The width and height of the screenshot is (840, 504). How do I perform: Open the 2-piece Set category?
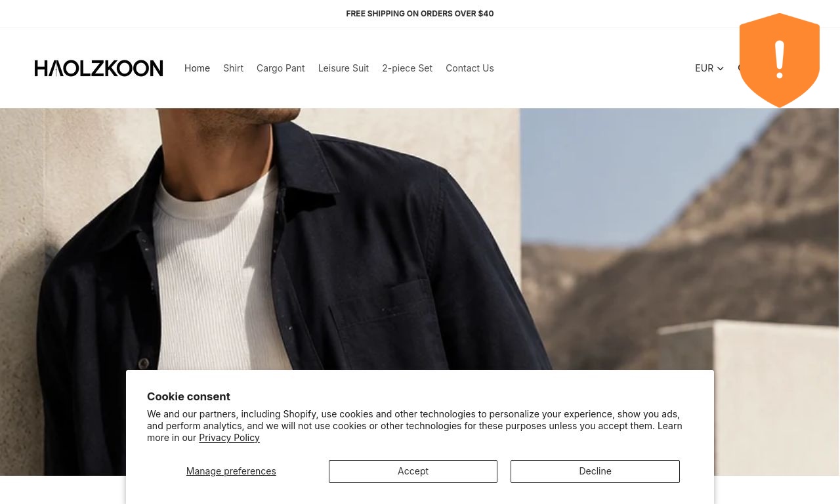click(x=407, y=68)
